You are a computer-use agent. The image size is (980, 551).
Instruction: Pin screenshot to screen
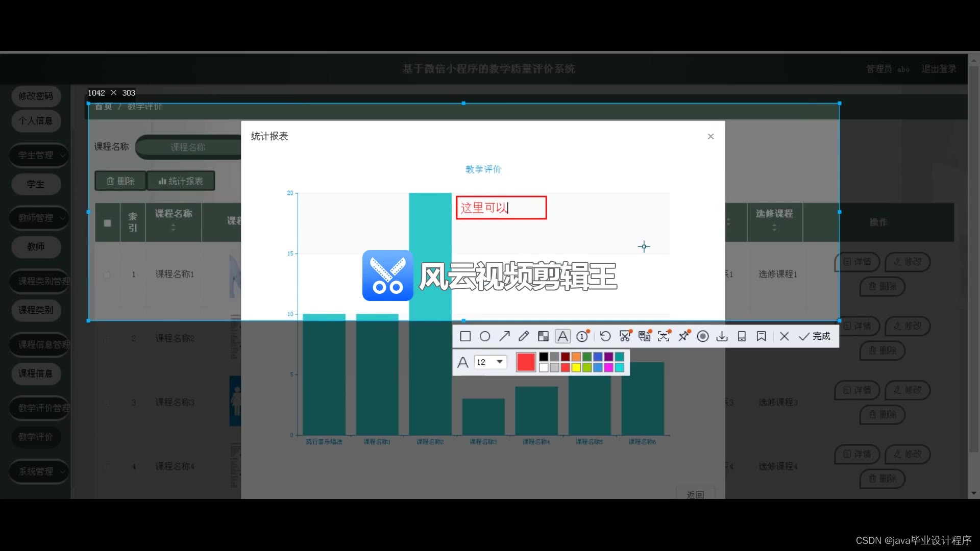coord(683,336)
